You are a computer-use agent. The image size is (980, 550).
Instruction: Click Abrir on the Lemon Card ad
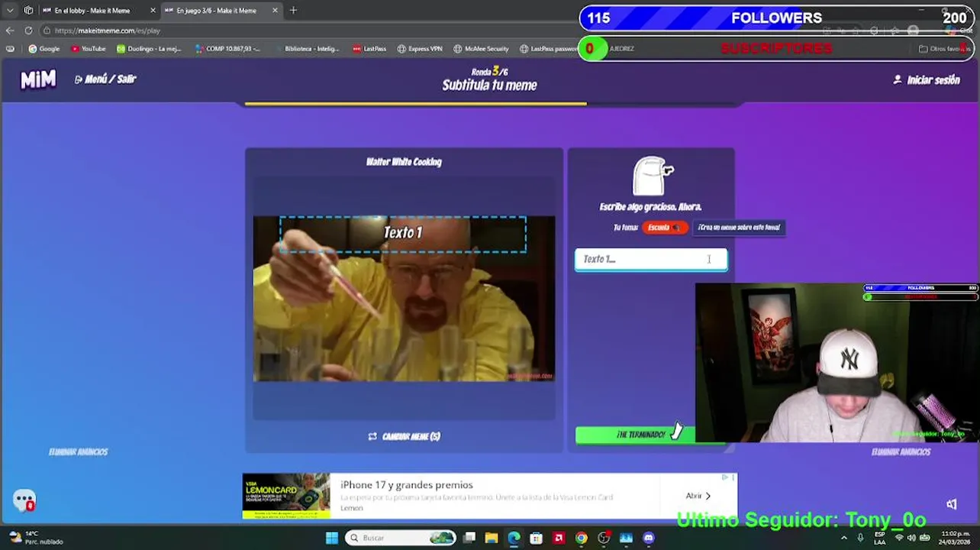[x=698, y=496]
